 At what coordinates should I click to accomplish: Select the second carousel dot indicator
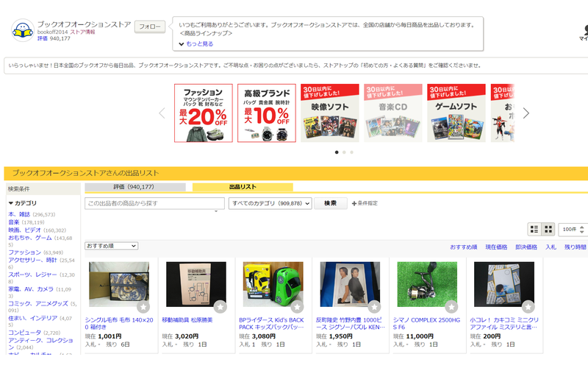[344, 152]
